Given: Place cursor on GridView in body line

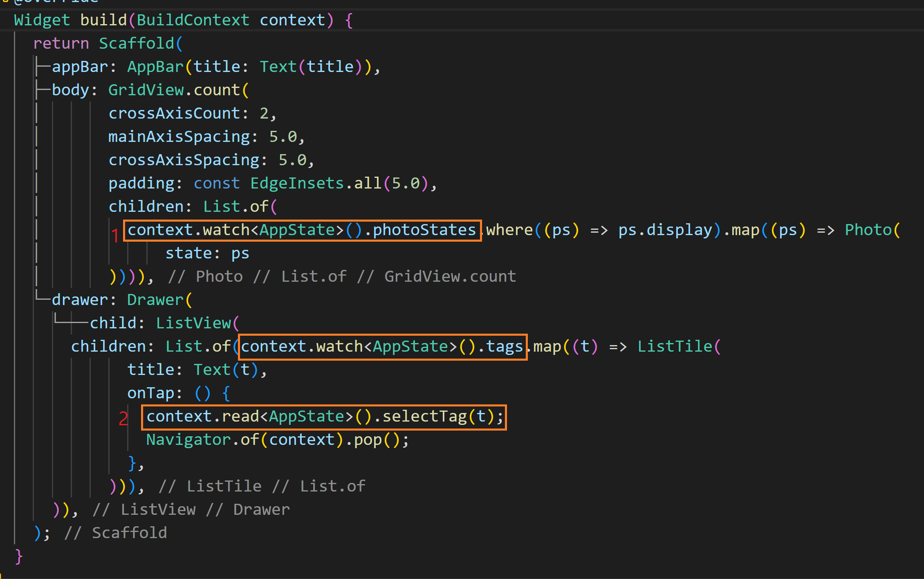Looking at the screenshot, I should point(146,90).
